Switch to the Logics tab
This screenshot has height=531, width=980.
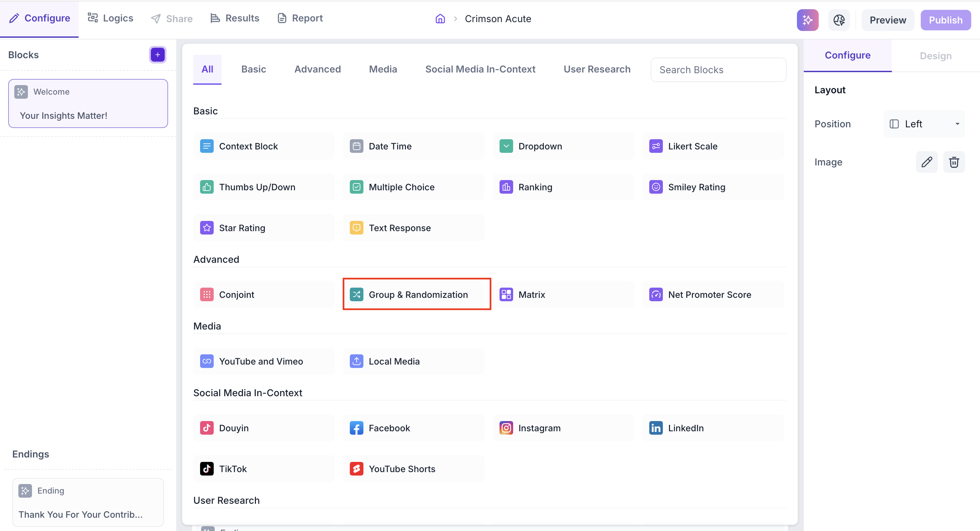[110, 18]
